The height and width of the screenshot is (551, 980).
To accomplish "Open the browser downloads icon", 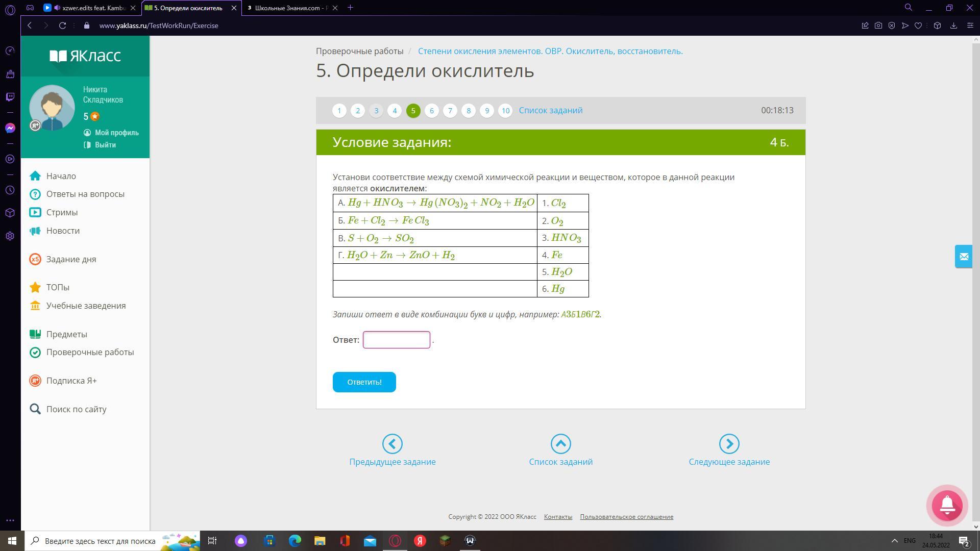I will [953, 26].
